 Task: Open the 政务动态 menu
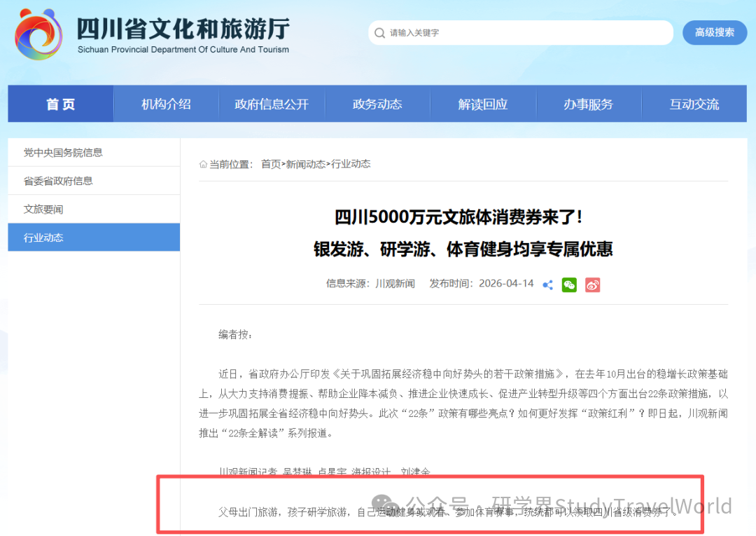(x=377, y=103)
